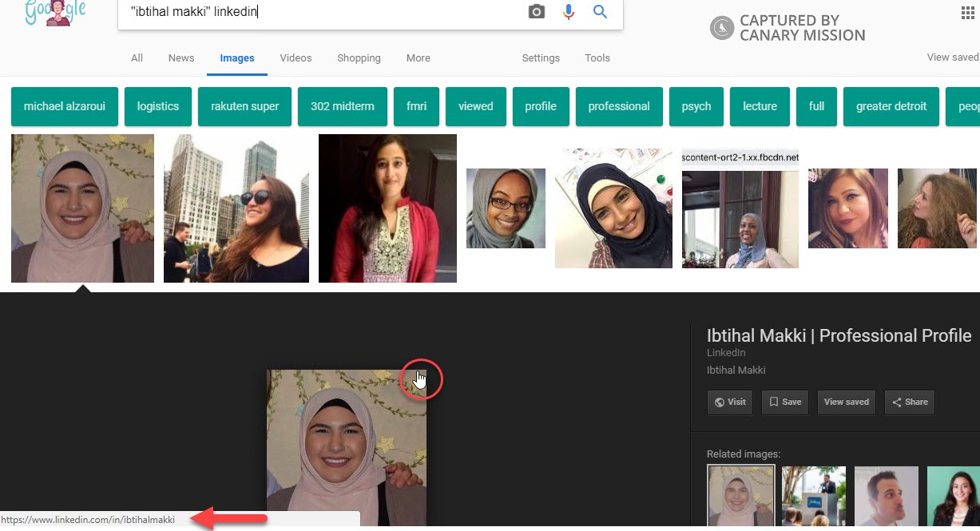Open the More search categories dropdown
This screenshot has width=980, height=531.
coord(418,57)
